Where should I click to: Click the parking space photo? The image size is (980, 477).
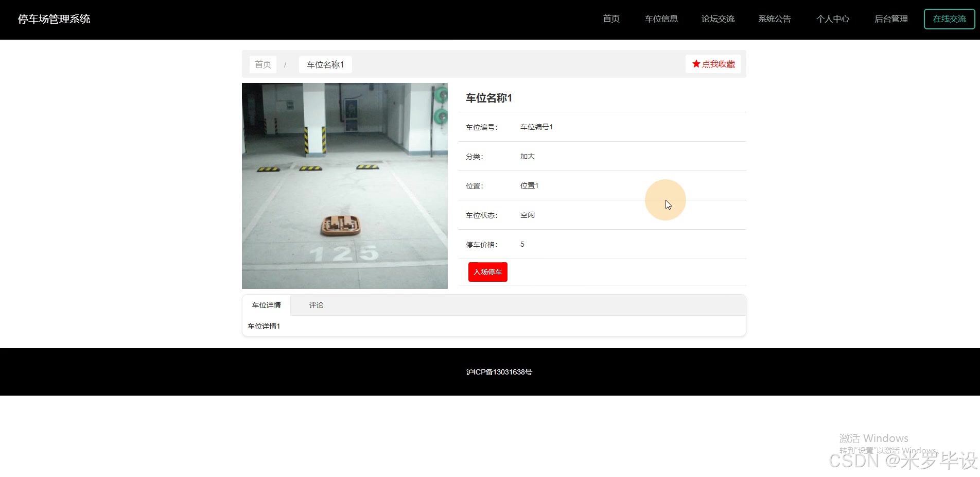[x=345, y=186]
